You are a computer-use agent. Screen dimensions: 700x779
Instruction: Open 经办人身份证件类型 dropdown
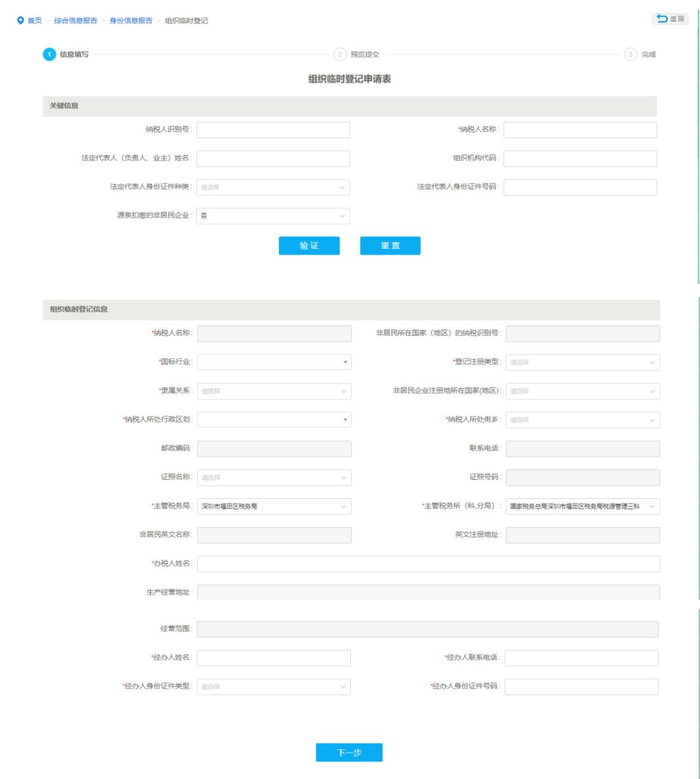click(x=273, y=687)
